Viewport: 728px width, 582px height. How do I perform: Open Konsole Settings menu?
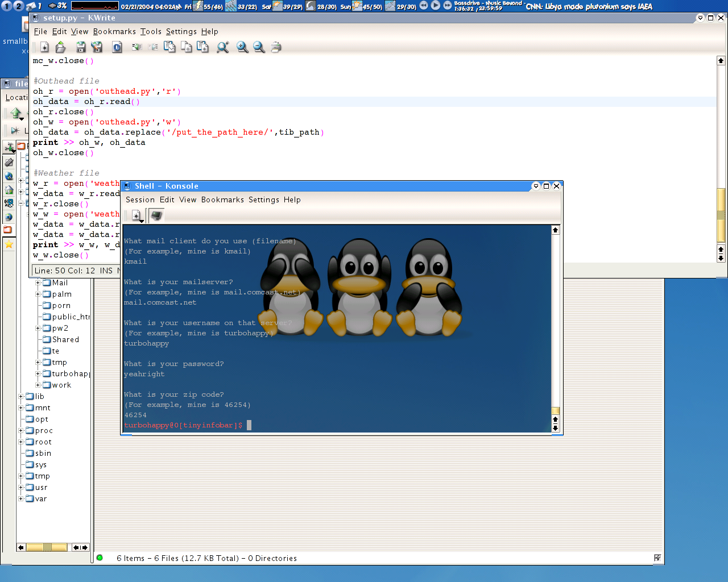tap(264, 199)
